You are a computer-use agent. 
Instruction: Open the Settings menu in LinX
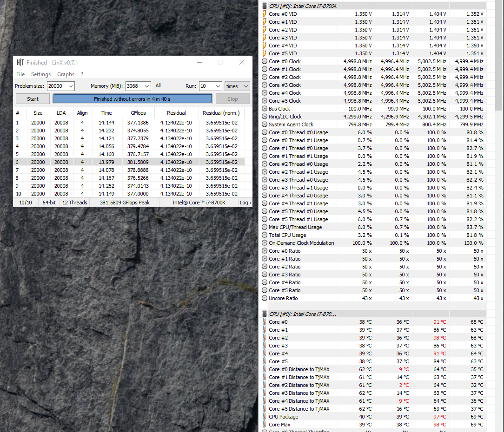(x=41, y=74)
